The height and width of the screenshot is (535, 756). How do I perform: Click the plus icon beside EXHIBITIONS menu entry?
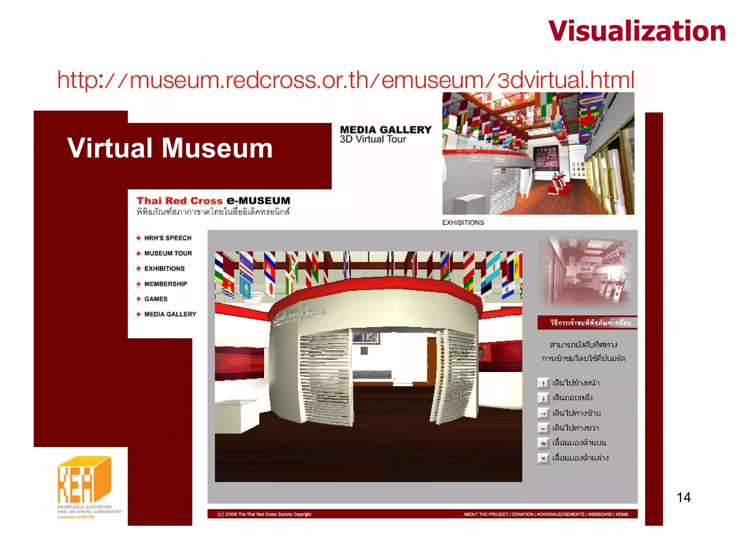click(138, 269)
